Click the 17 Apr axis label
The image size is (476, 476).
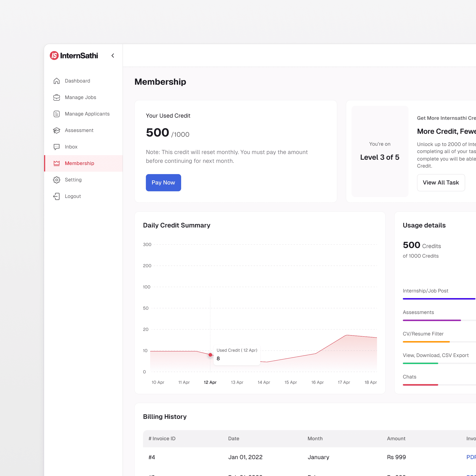[344, 382]
